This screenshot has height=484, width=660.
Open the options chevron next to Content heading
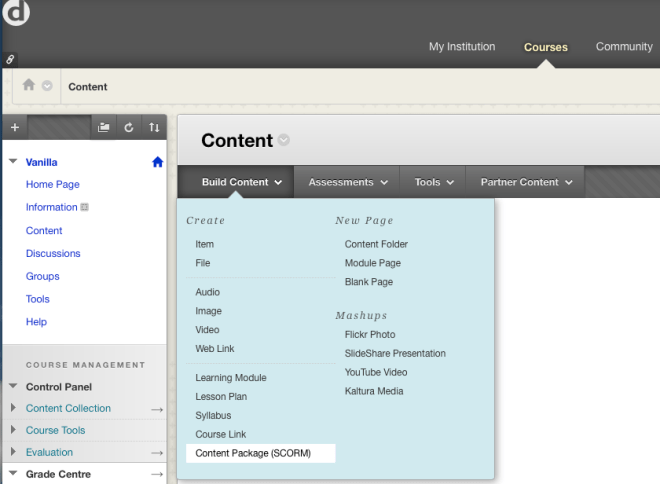pos(284,140)
